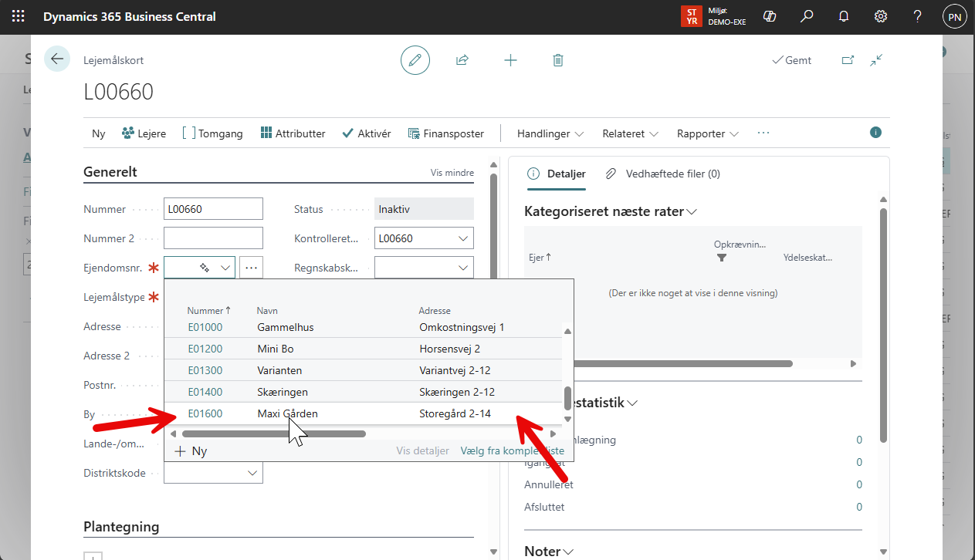This screenshot has height=560, width=975.
Task: Click the back arrow button
Action: pyautogui.click(x=57, y=59)
